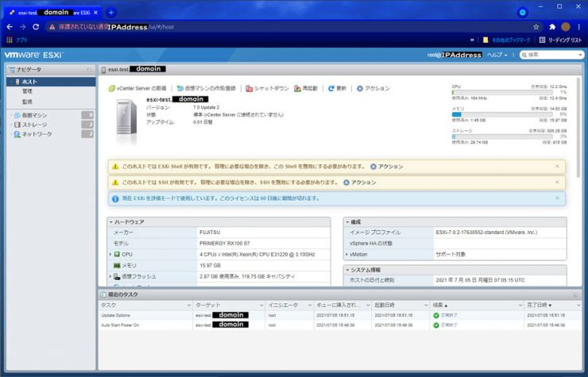This screenshot has width=588, height=377.
Task: Sort by Initiator column header
Action: 289,305
